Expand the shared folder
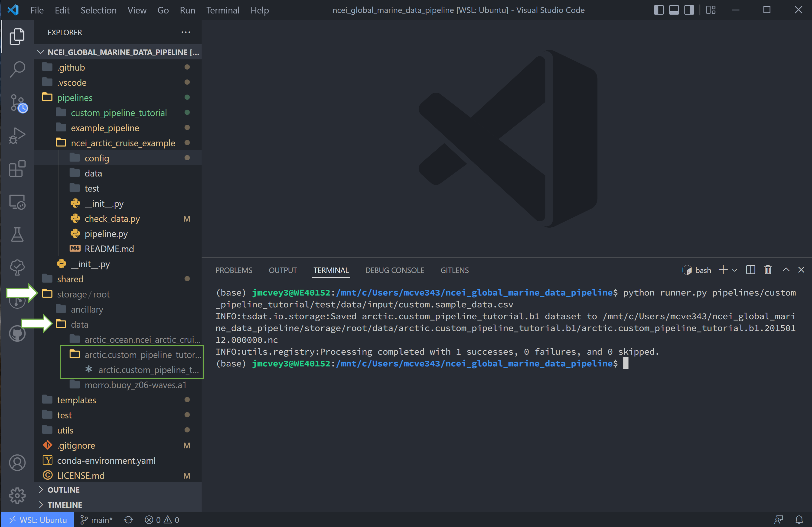Image resolution: width=812 pixels, height=527 pixels. pos(118,279)
